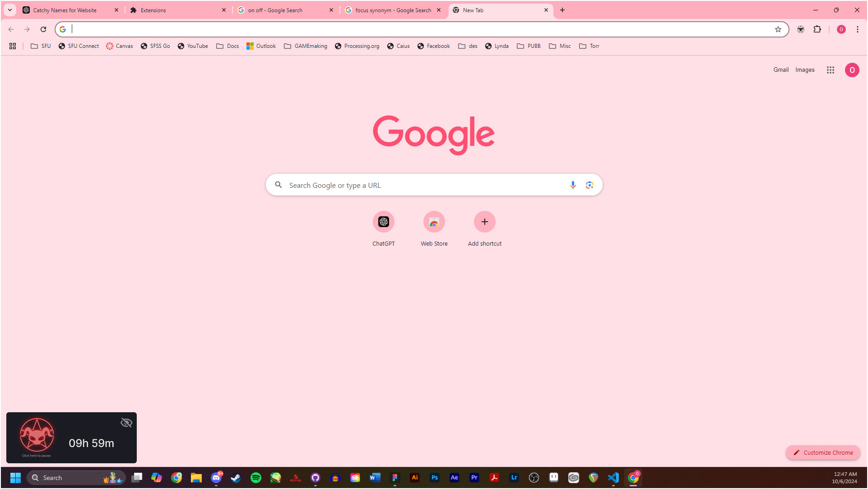Click the Google search input box

[x=424, y=185]
